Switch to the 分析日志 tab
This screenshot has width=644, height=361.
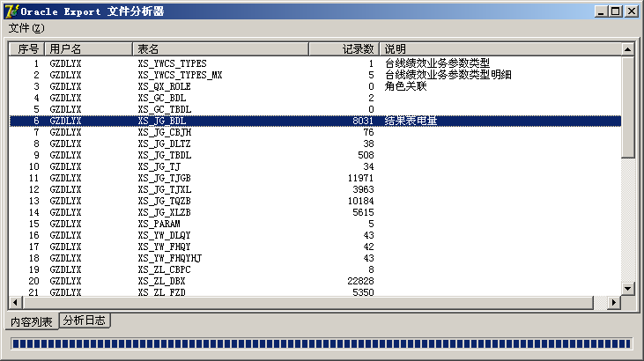tap(85, 320)
